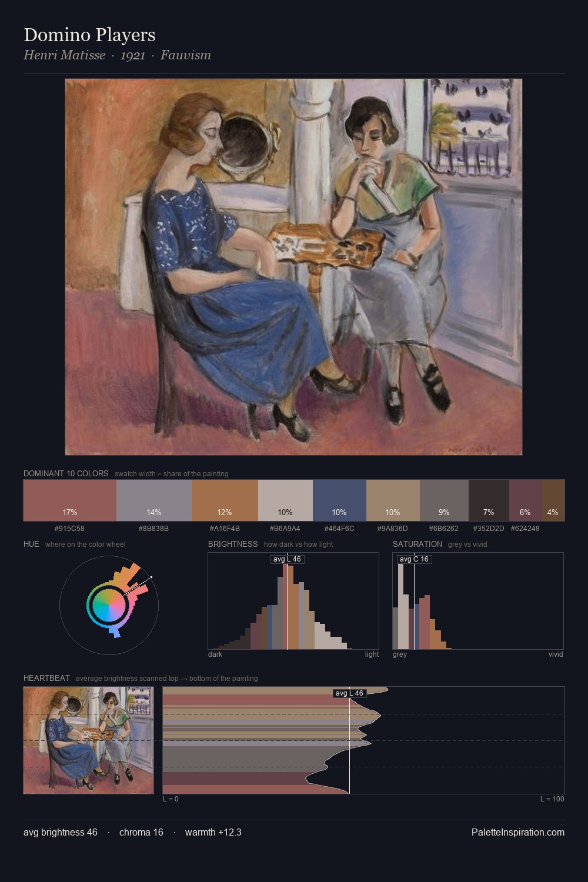Screen dimensions: 588x882
Task: Select the 9% dark grey swatch
Action: [444, 500]
